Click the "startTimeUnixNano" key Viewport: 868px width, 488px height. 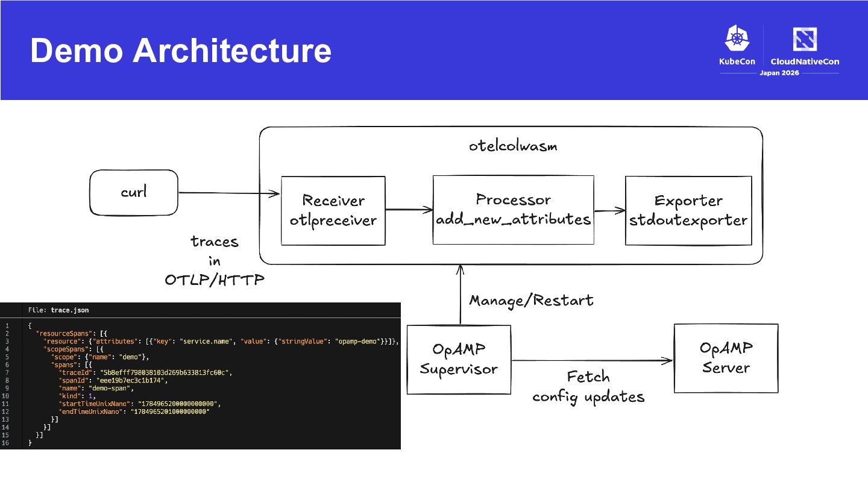[x=95, y=404]
